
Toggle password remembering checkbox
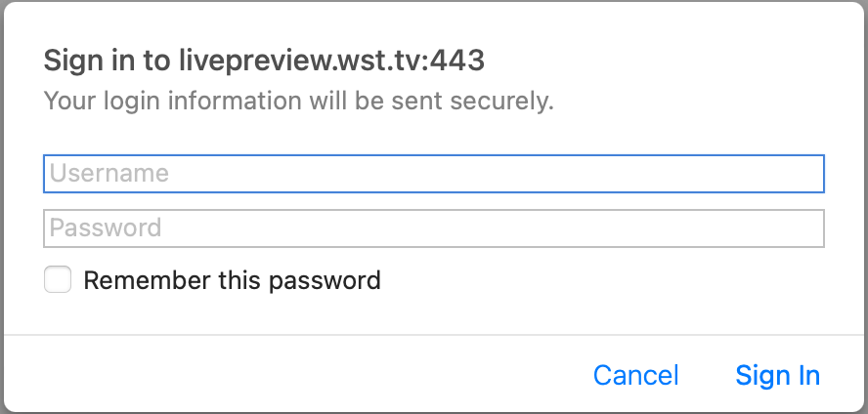coord(59,281)
